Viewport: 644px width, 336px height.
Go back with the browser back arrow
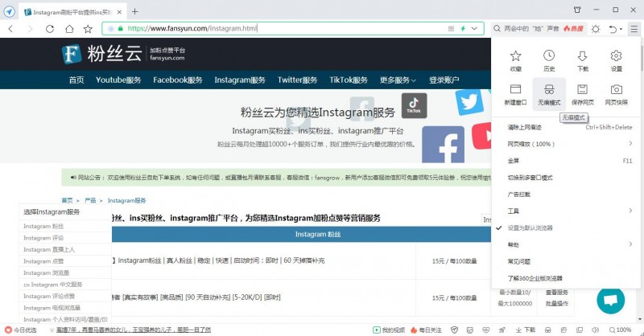(10, 29)
